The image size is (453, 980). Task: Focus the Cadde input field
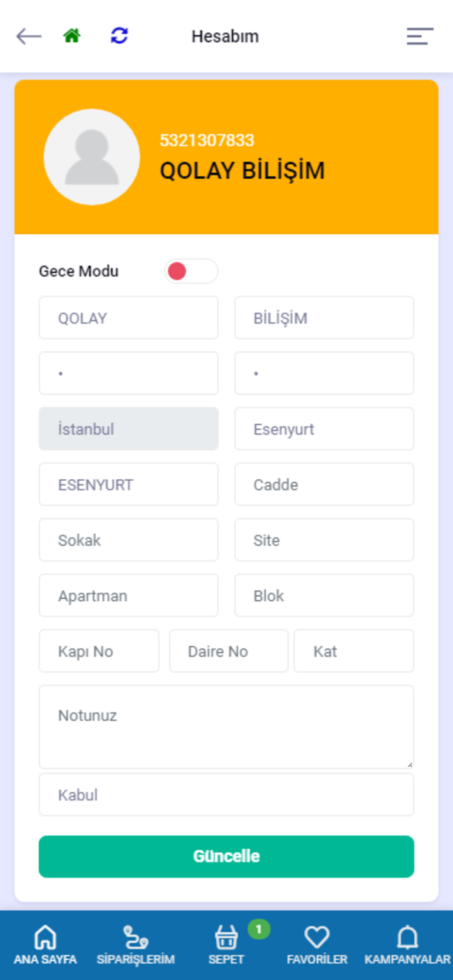pyautogui.click(x=324, y=485)
